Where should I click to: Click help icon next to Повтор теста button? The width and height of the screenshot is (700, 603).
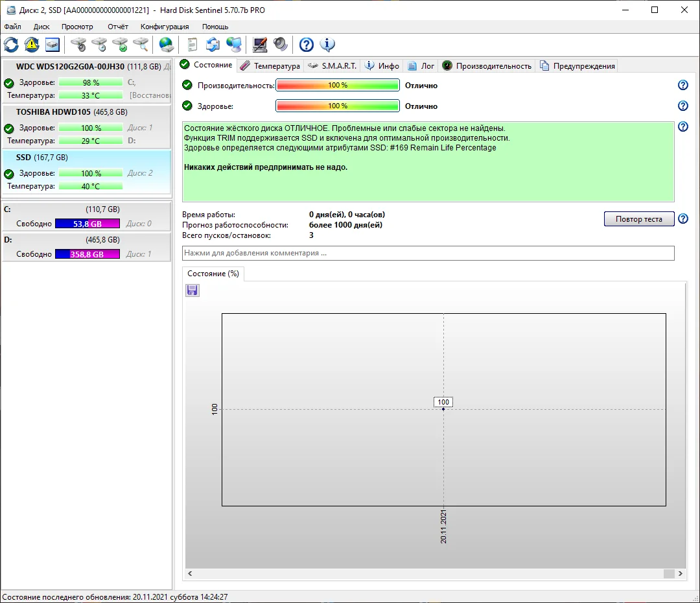[x=683, y=219]
